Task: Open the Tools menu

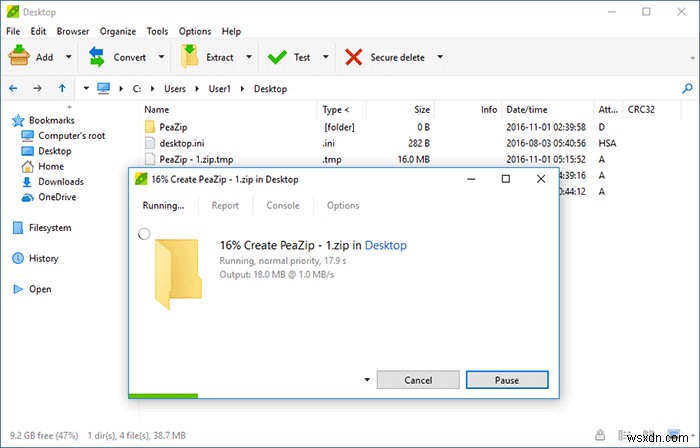Action: pos(158,31)
